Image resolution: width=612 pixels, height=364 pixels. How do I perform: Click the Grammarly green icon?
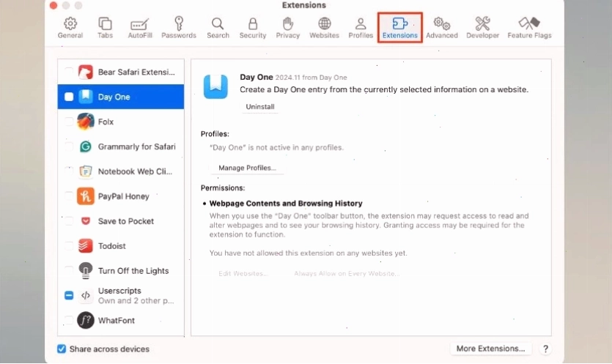tap(86, 146)
